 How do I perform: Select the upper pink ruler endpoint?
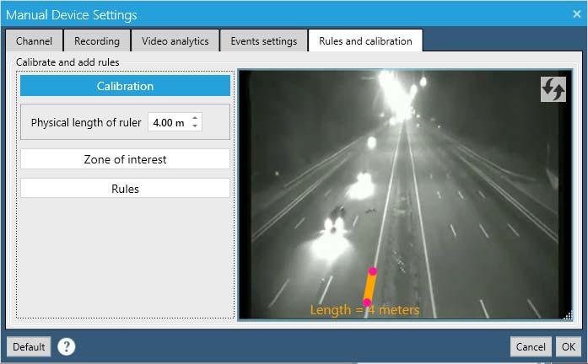372,271
